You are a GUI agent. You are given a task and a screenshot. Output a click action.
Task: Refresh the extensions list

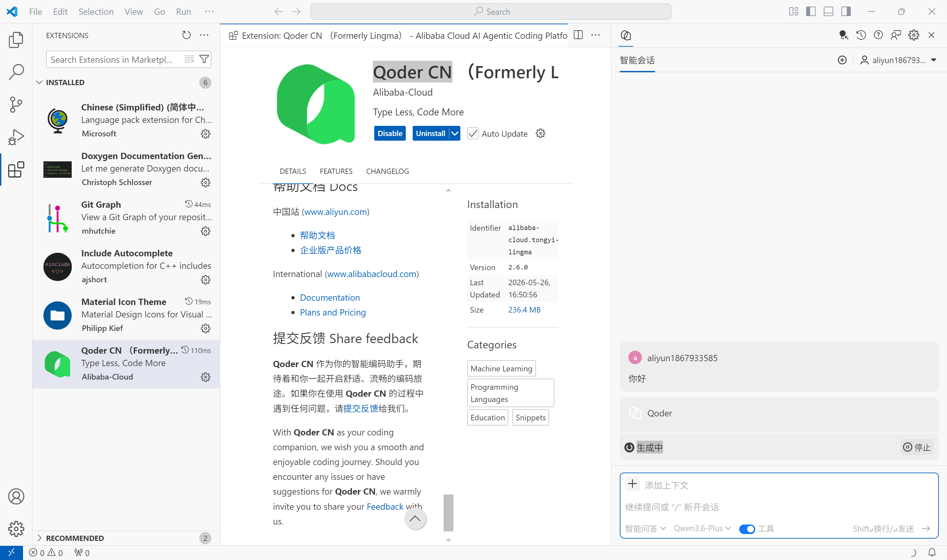(186, 35)
